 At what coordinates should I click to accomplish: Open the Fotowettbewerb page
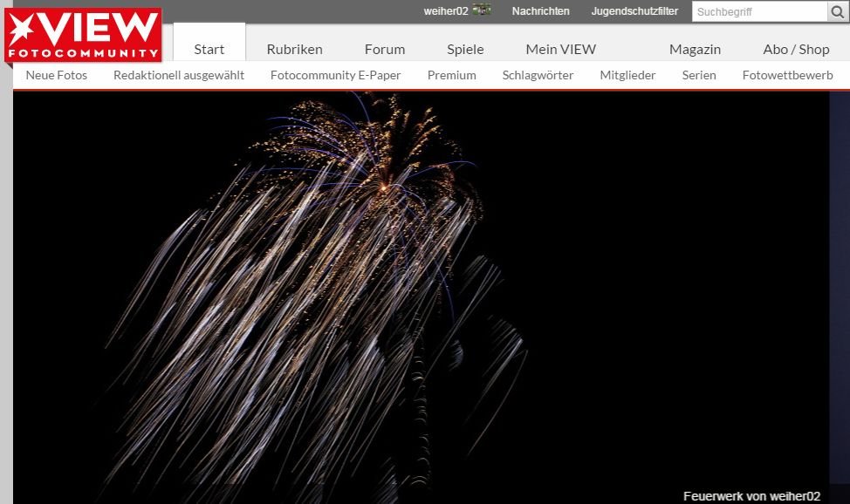tap(787, 75)
